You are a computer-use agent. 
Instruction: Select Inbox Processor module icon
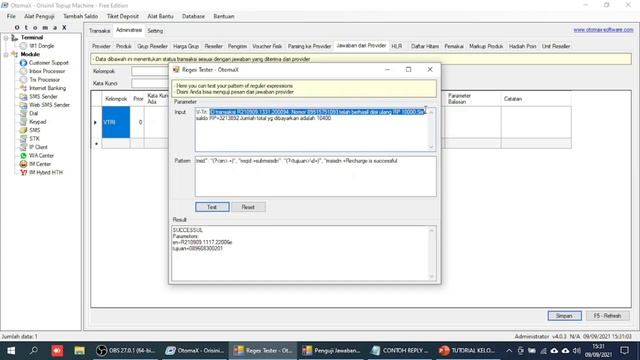[23, 71]
